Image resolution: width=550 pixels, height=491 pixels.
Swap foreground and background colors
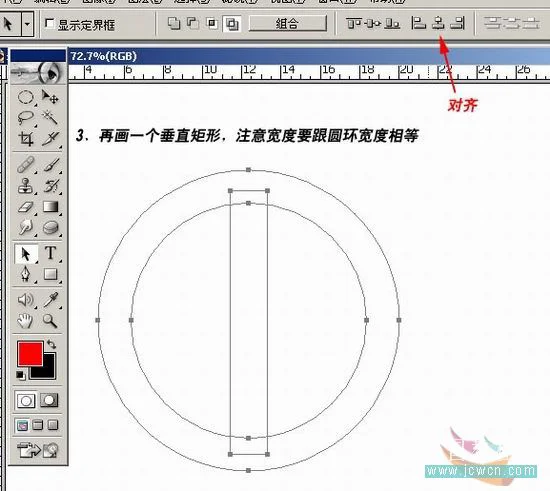pos(52,344)
